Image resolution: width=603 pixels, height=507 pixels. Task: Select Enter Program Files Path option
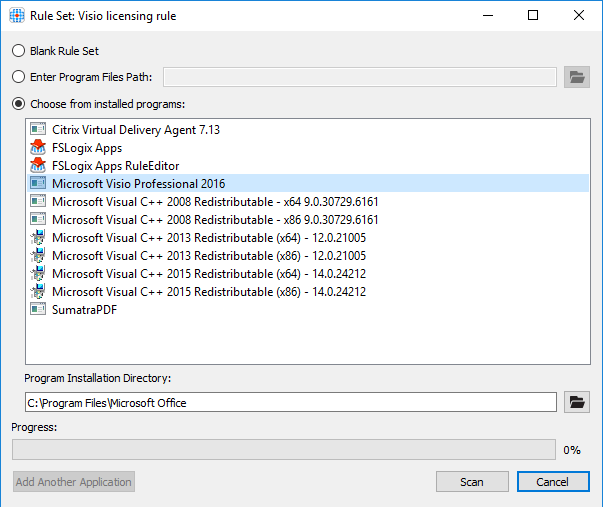[18, 77]
